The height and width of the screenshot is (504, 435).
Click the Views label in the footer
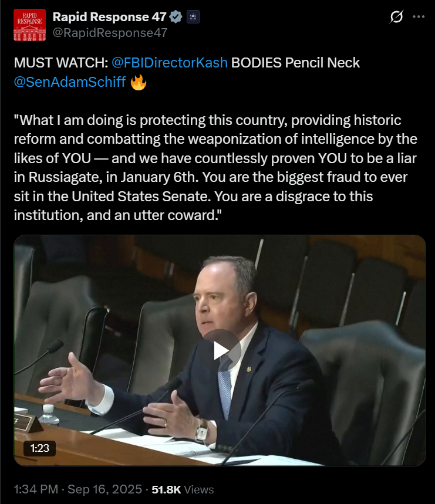point(198,489)
